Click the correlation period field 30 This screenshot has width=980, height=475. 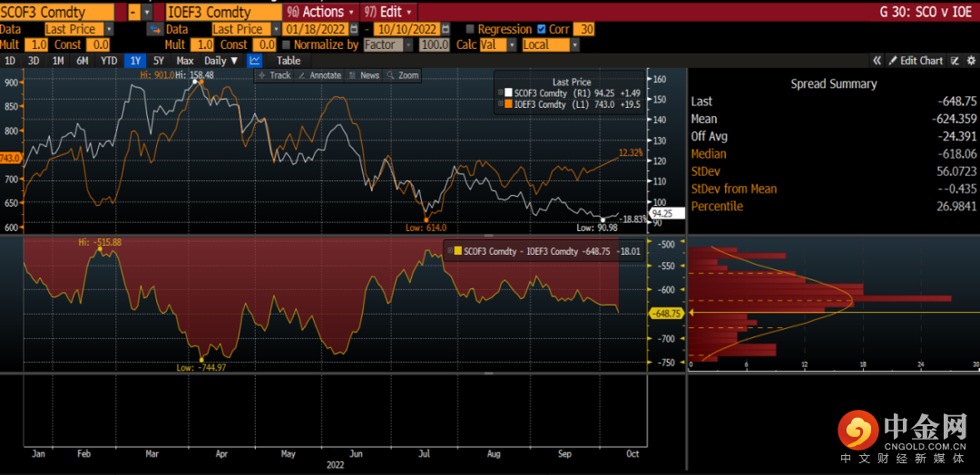click(x=584, y=29)
